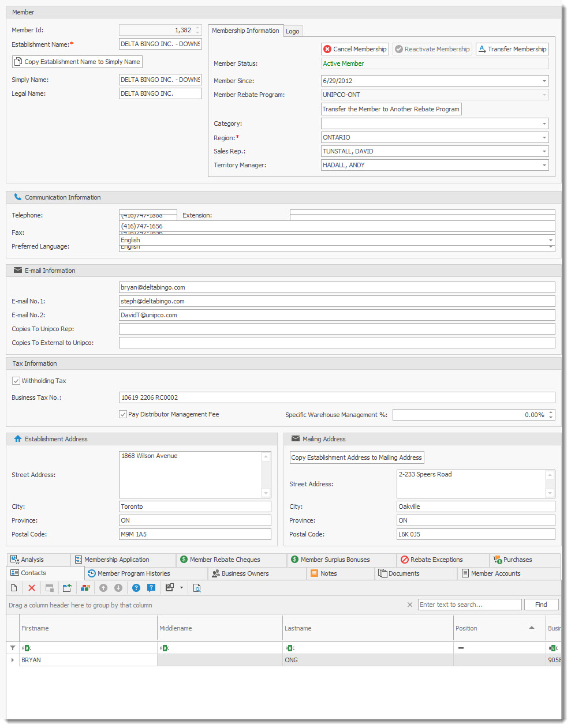571x728 pixels.
Task: Toggle the Withholding Tax checkbox
Action: pyautogui.click(x=16, y=381)
